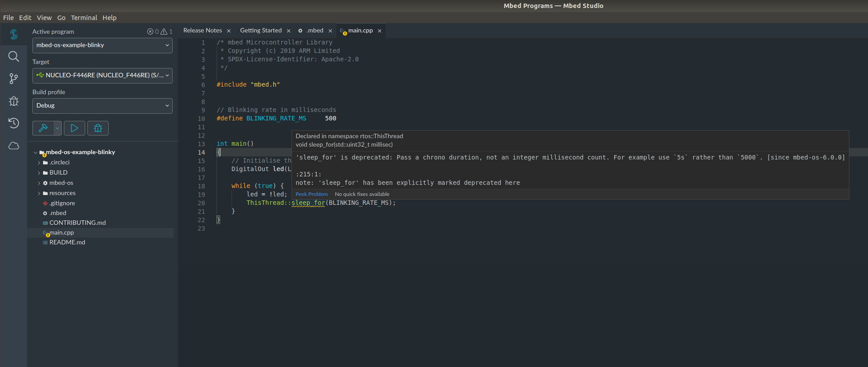Click the Run program play button
This screenshot has height=367, width=868.
(x=75, y=128)
